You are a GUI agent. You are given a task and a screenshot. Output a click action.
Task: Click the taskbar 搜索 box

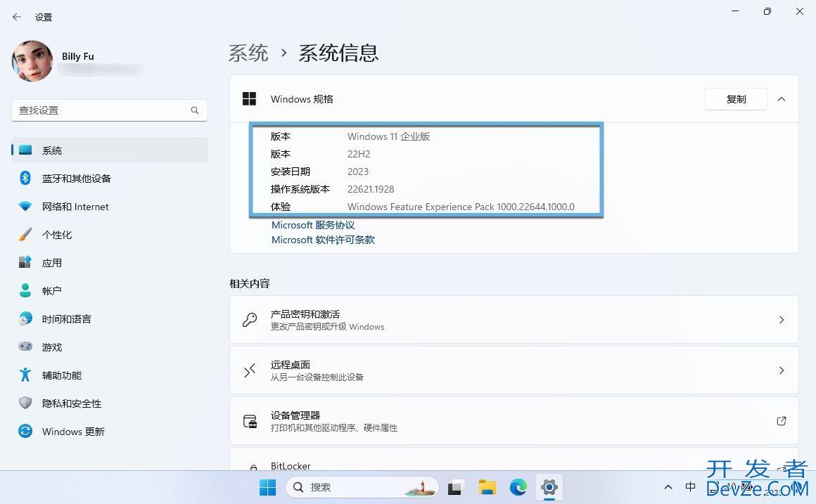point(362,487)
